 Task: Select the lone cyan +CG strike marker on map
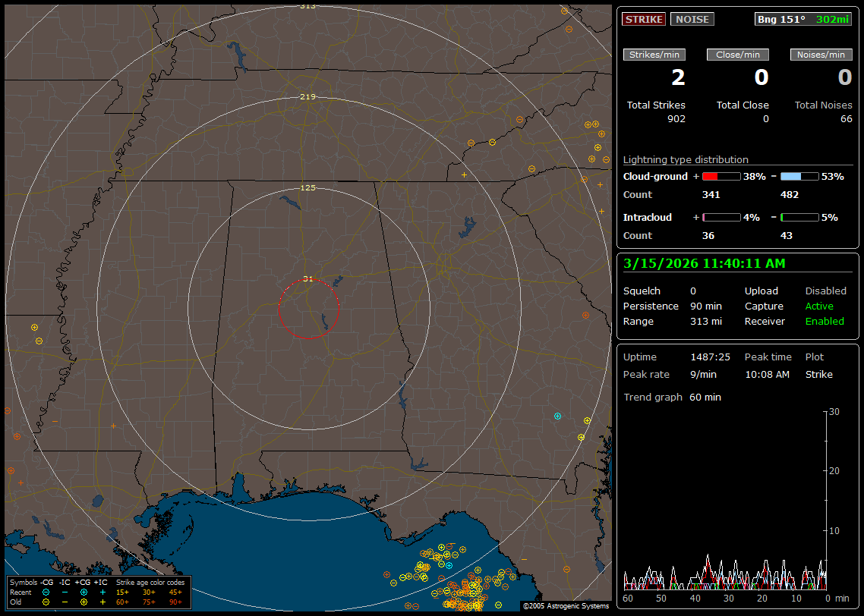558,416
